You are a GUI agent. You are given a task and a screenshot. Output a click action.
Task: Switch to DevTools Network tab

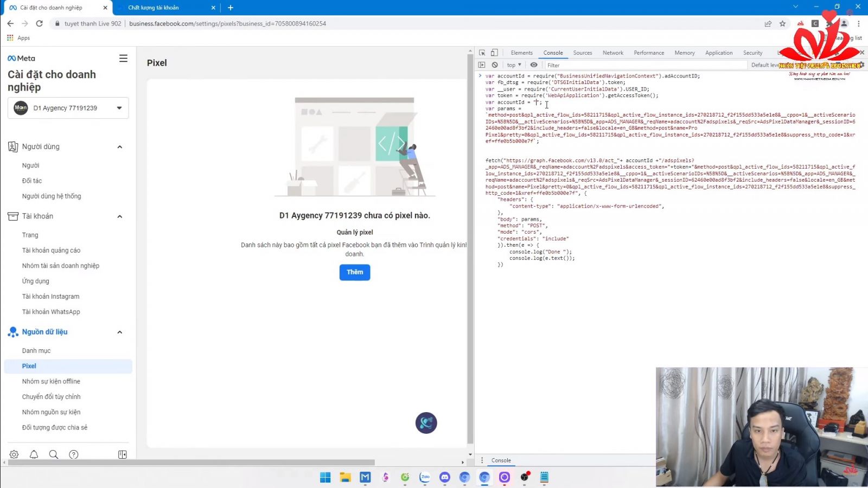point(612,53)
